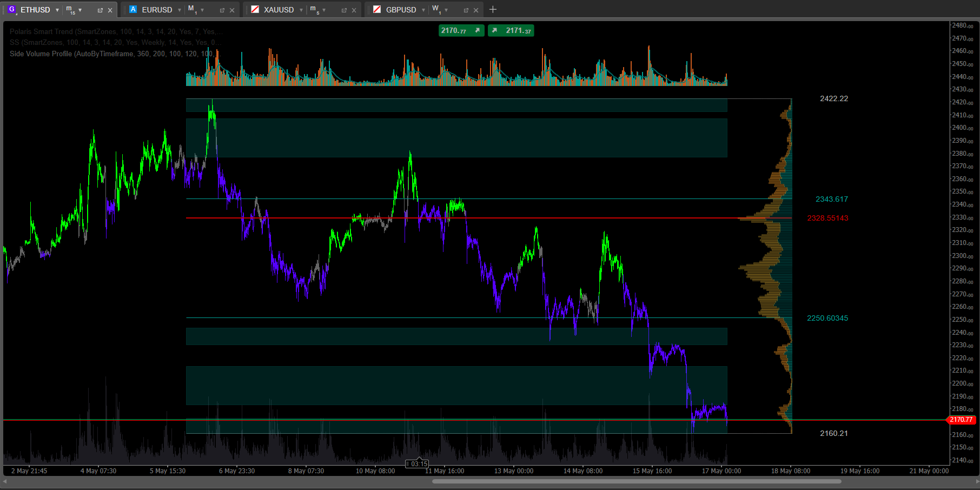Open the EURUSD symbol dropdown arrow
The height and width of the screenshot is (490, 980).
pyautogui.click(x=180, y=10)
